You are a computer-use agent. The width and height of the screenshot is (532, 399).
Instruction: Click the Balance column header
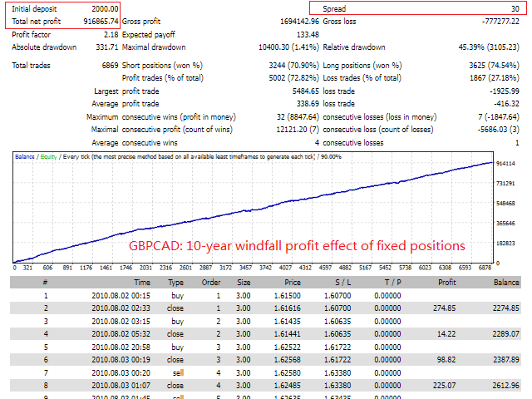[x=506, y=283]
